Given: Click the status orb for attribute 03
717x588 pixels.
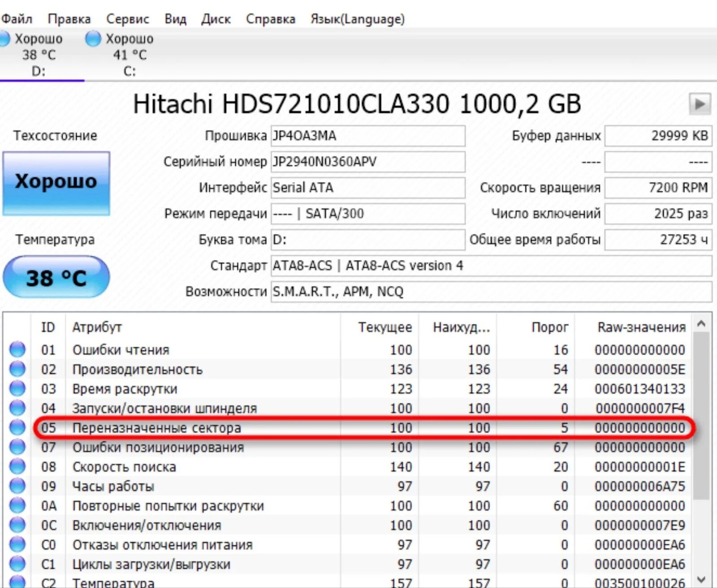Looking at the screenshot, I should (17, 388).
